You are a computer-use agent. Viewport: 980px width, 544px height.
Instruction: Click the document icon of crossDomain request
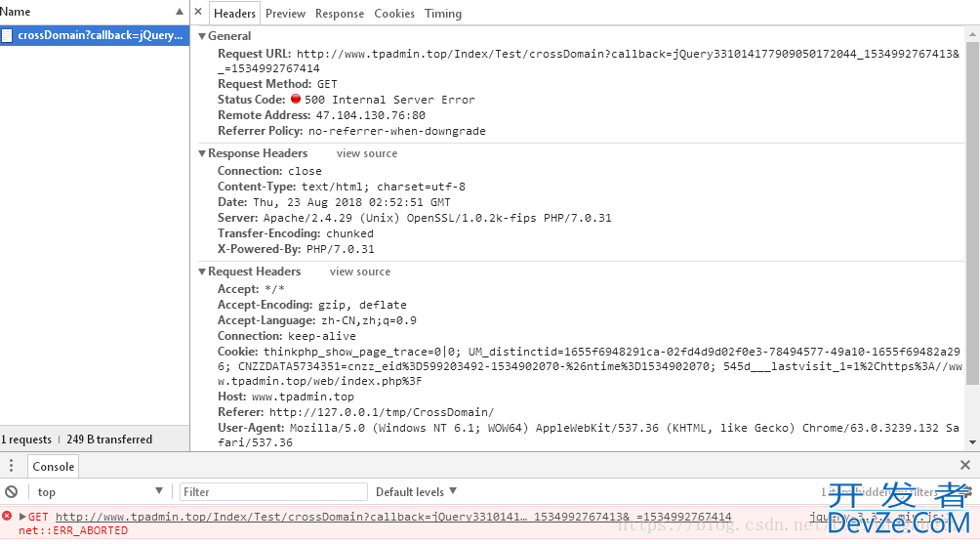[x=7, y=35]
